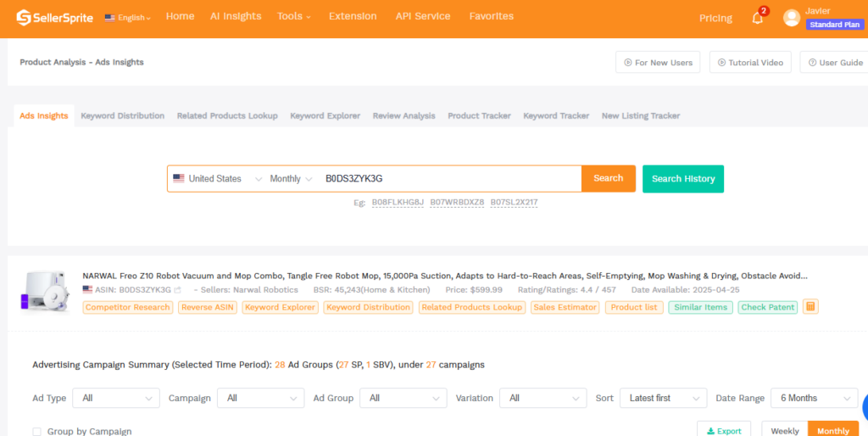Open the notifications bell
The width and height of the screenshot is (868, 436).
[758, 19]
